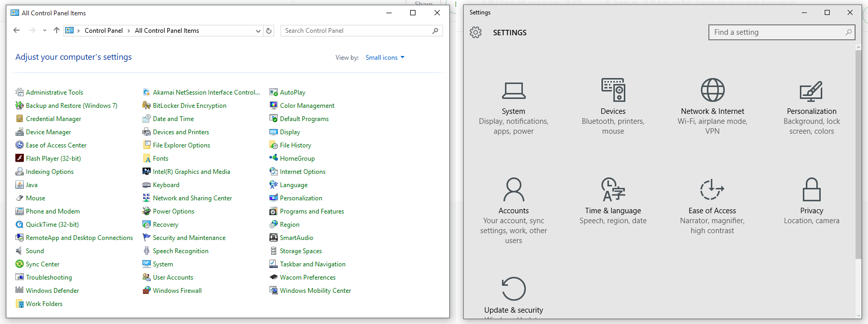Screen dimensions: 868x324
Task: Expand the View by Small icons dropdown
Action: [385, 58]
